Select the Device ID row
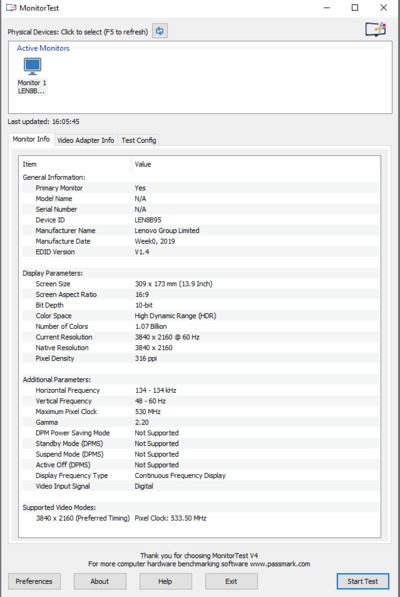This screenshot has height=597, width=400. click(200, 220)
